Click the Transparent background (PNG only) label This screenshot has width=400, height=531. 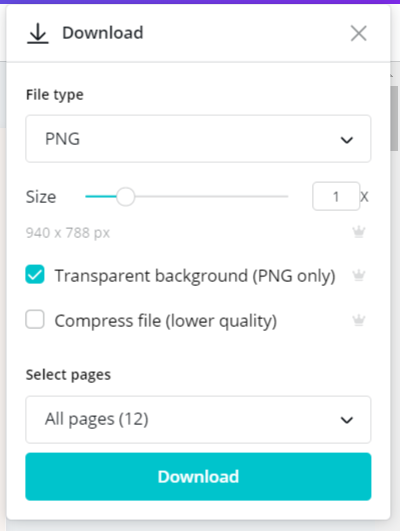[x=195, y=276]
